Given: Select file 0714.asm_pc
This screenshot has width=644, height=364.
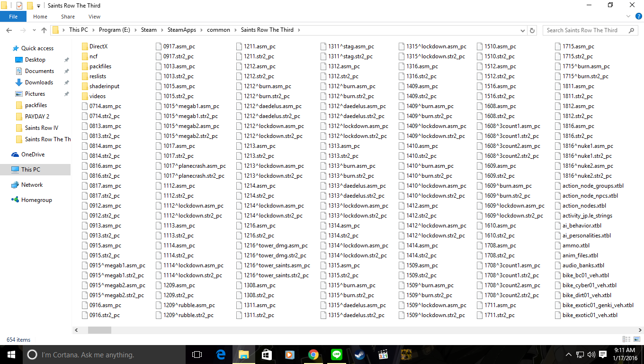Looking at the screenshot, I should tap(101, 106).
